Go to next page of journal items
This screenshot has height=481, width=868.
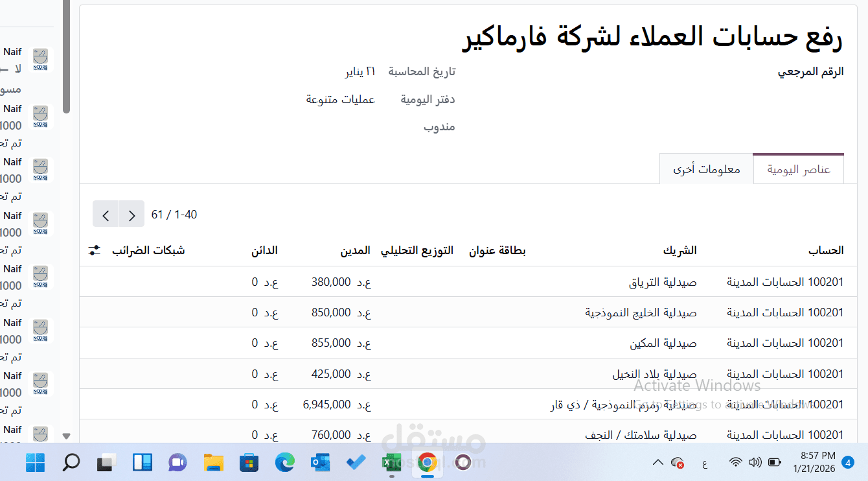(131, 214)
